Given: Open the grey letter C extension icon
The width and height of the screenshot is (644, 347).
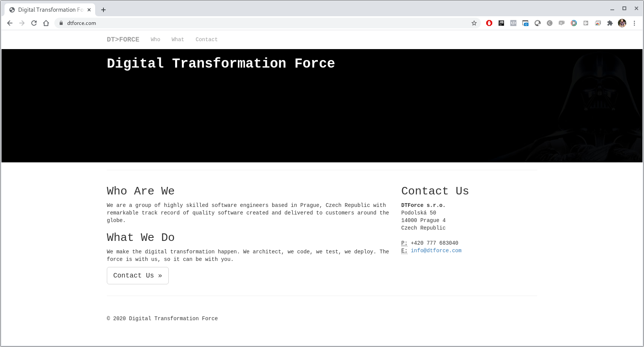Looking at the screenshot, I should [x=550, y=23].
